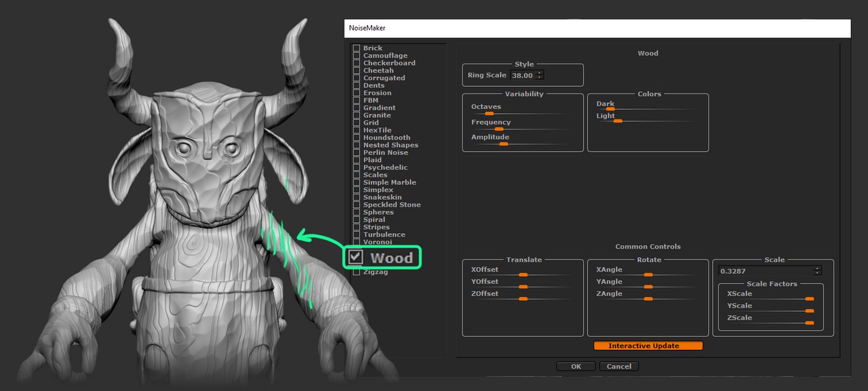The width and height of the screenshot is (868, 391).
Task: Tick the Speckled Stone checkbox
Action: (x=357, y=205)
